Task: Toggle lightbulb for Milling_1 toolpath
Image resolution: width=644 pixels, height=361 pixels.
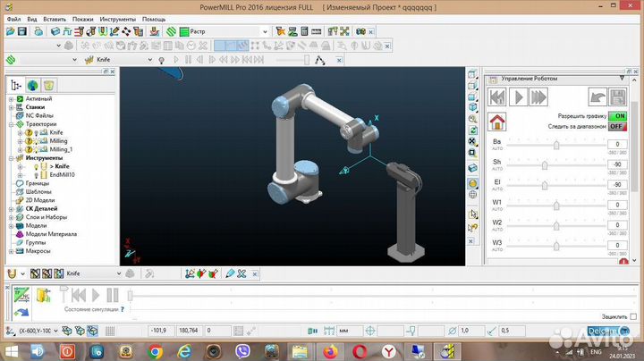Action: coord(36,150)
